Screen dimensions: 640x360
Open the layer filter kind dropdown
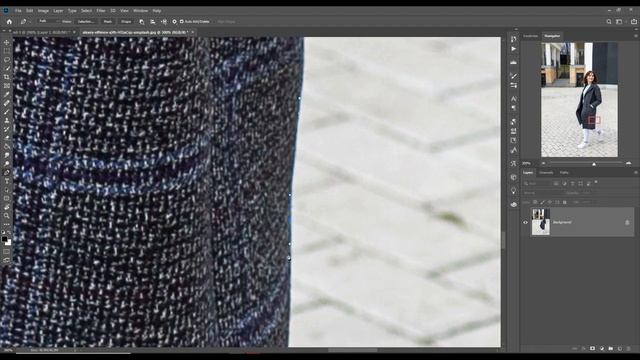(537, 183)
